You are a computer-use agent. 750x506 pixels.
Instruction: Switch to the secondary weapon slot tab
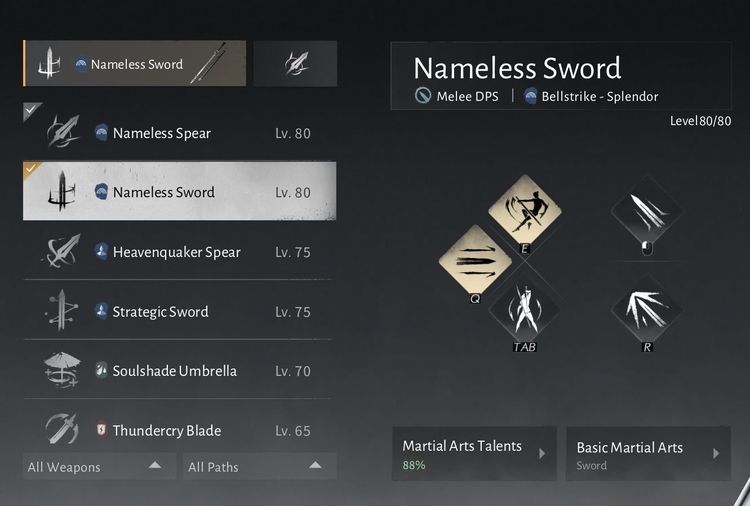click(294, 64)
